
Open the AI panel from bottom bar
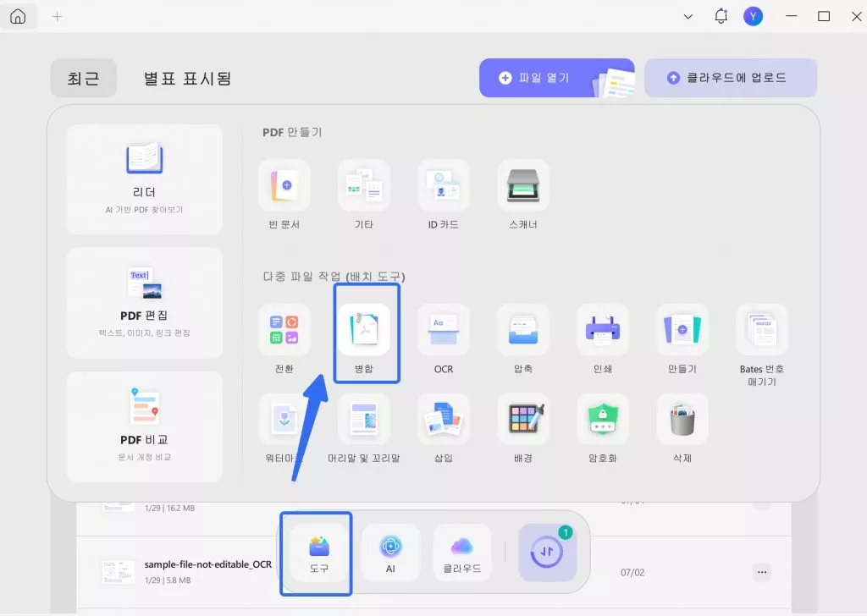[389, 553]
